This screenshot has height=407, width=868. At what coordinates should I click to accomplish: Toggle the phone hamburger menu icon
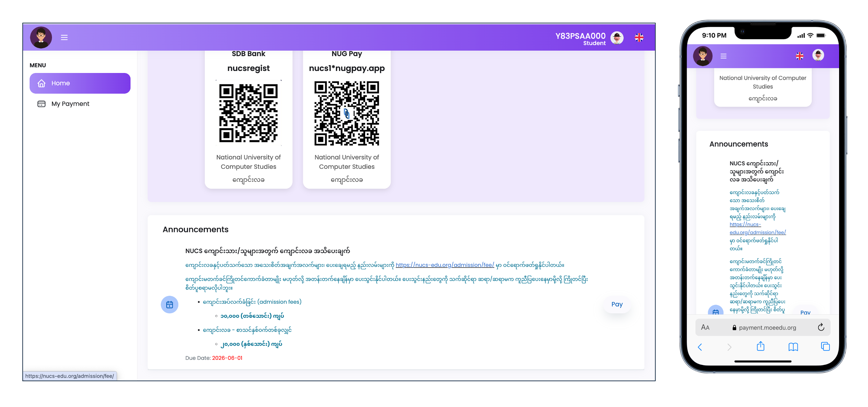tap(723, 56)
